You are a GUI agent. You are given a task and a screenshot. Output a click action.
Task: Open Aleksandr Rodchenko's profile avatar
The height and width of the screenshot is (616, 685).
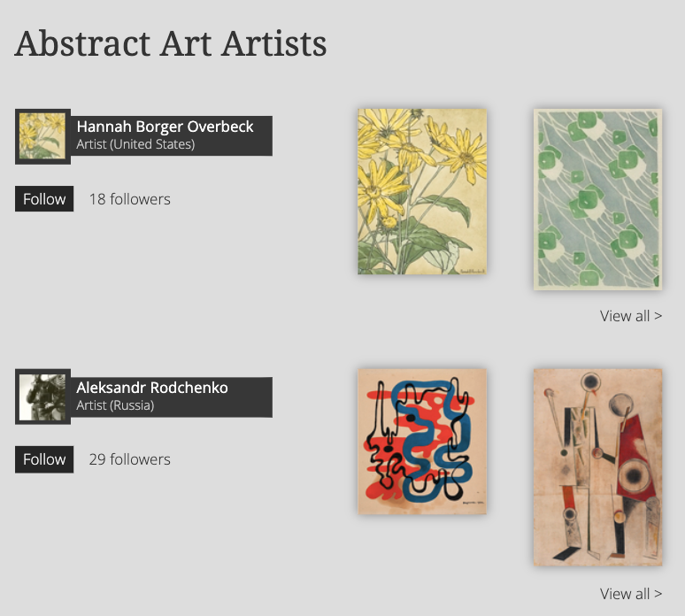tap(42, 397)
